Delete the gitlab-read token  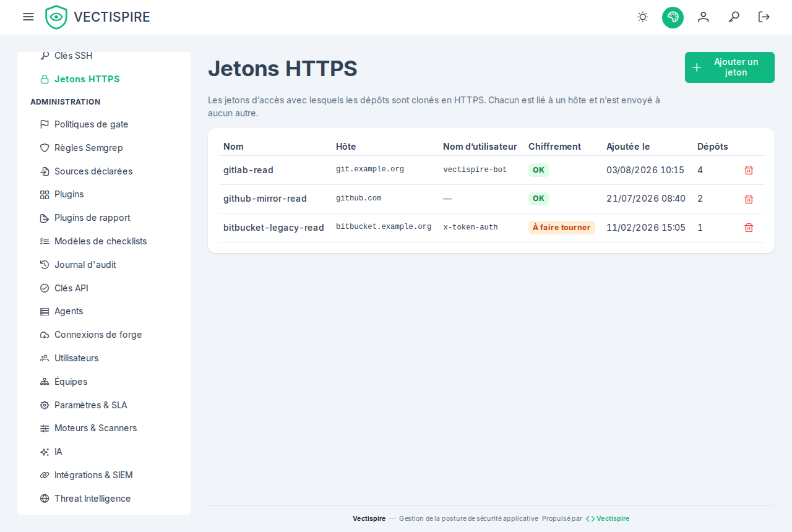tap(749, 170)
